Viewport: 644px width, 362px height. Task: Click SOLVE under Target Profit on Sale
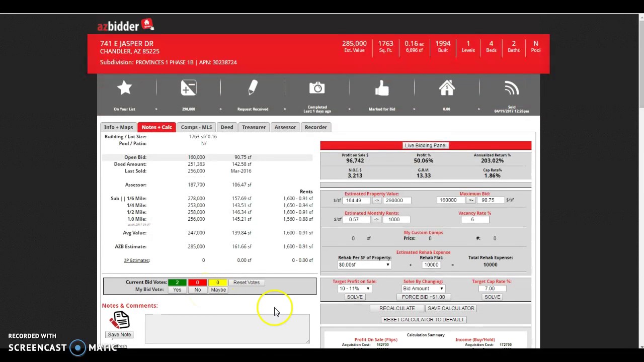coord(355,297)
